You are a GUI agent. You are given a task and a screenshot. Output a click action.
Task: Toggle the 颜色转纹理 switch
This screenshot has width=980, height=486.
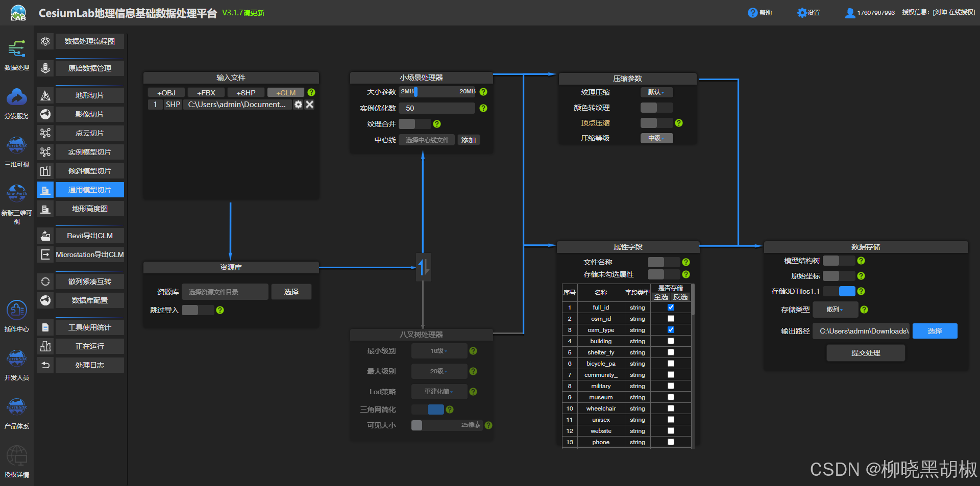(x=656, y=108)
